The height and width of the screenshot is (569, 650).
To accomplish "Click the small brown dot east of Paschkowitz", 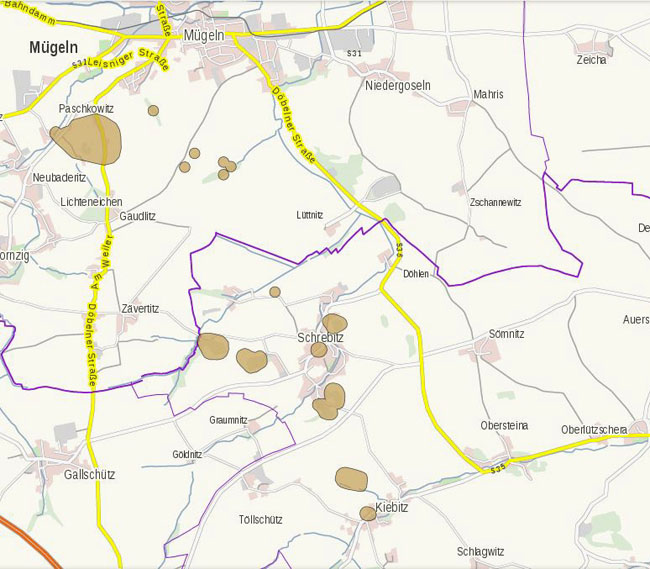I will [153, 110].
